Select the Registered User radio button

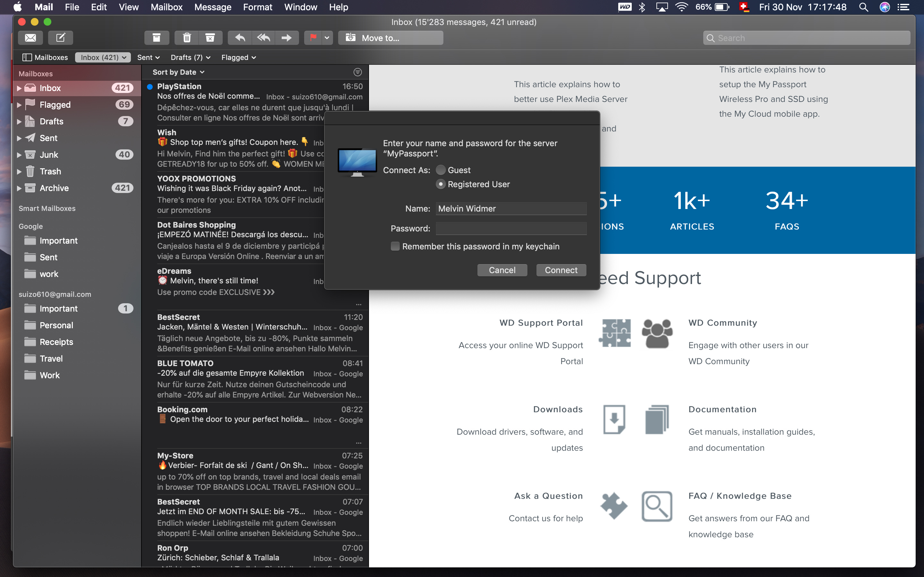pos(441,185)
